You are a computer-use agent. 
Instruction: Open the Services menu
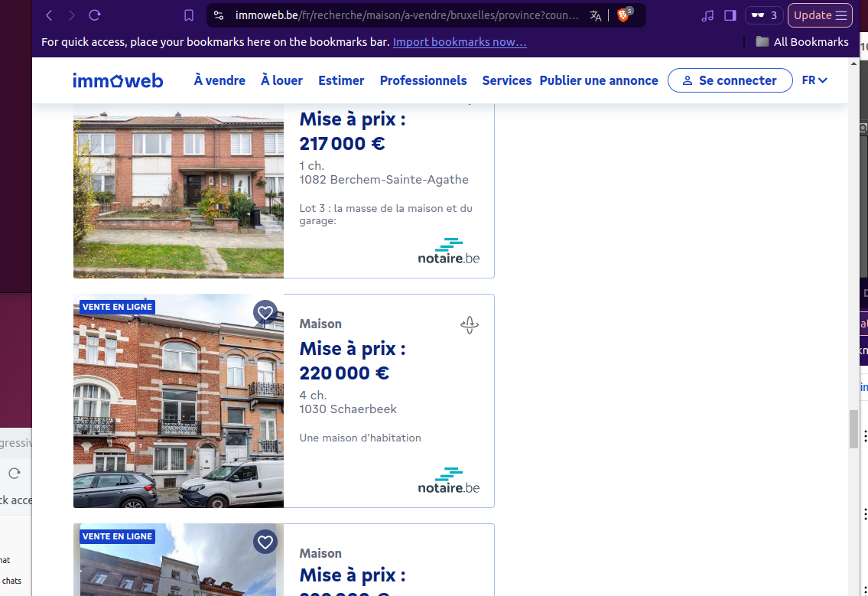tap(506, 80)
